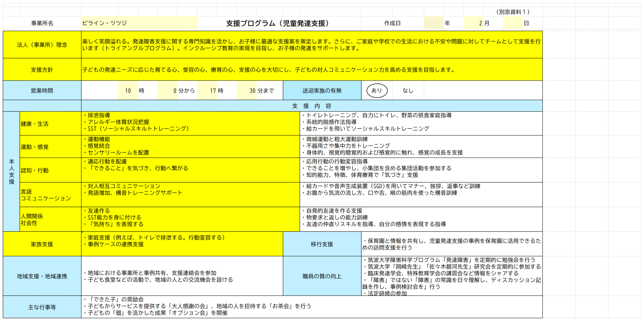Viewport: 644px width, 321px height.
Task: Click the 運動・感覚 category cell
Action: 50,147
